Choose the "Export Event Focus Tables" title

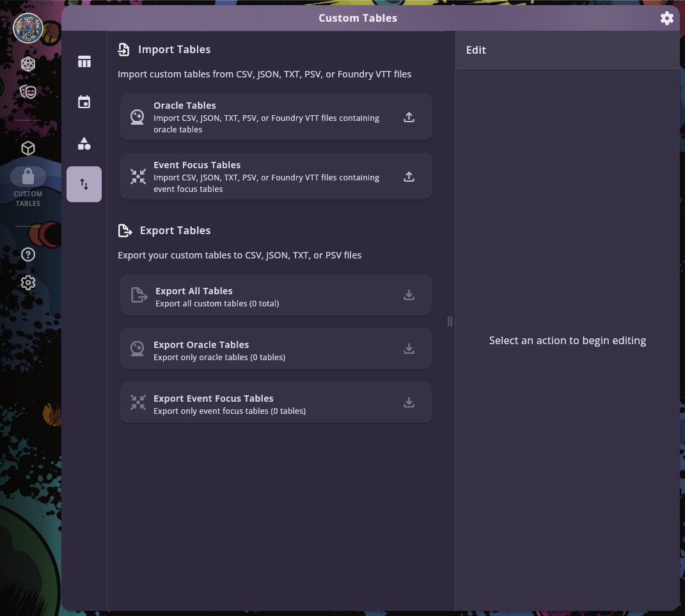coord(214,399)
